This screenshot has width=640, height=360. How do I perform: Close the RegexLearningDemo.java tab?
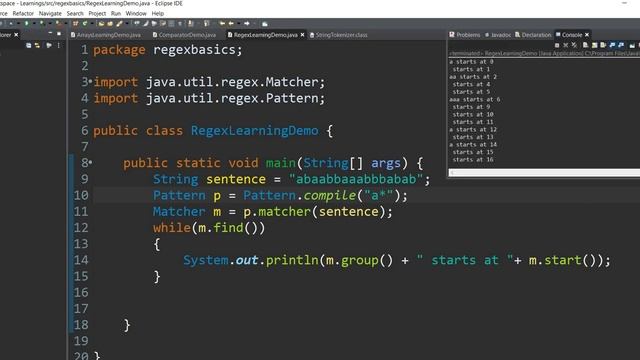click(302, 35)
